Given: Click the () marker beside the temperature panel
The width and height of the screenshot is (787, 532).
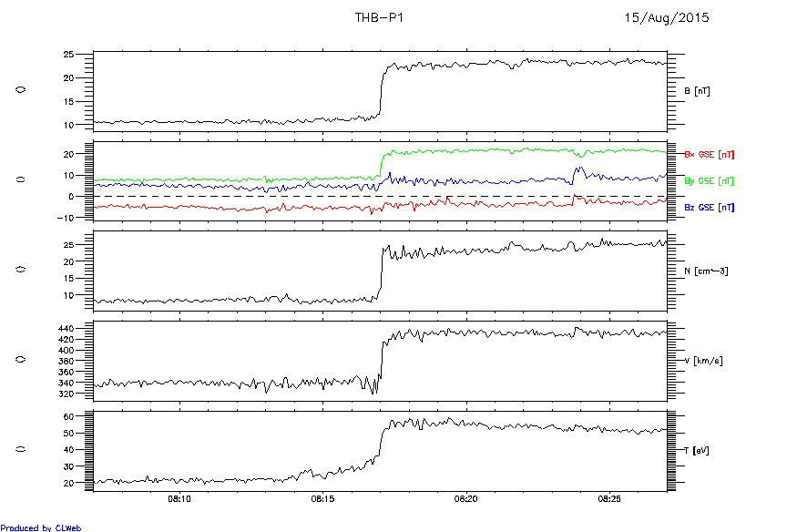Looking at the screenshot, I should point(21,449).
